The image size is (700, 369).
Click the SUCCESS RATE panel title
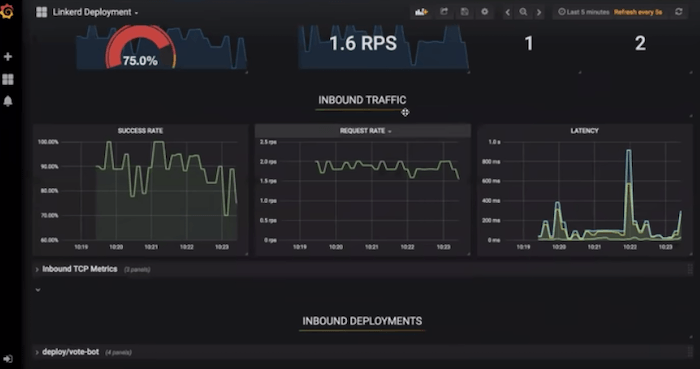click(x=140, y=131)
